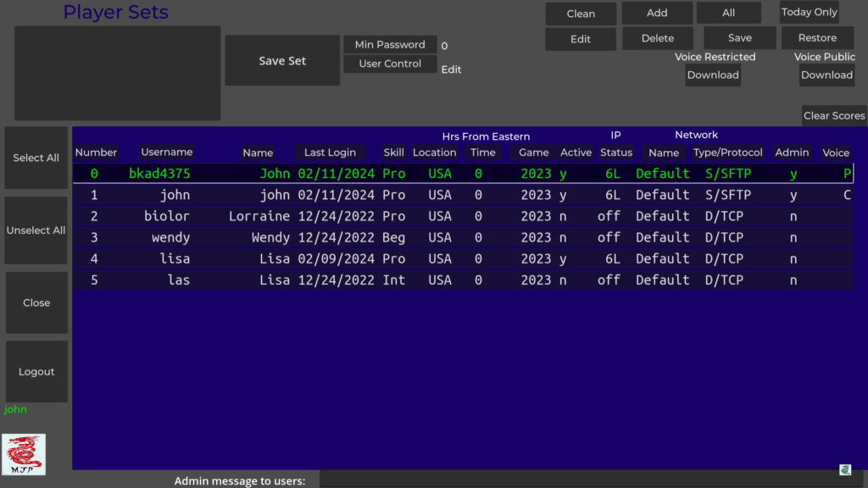Click the Username column header

pos(167,152)
